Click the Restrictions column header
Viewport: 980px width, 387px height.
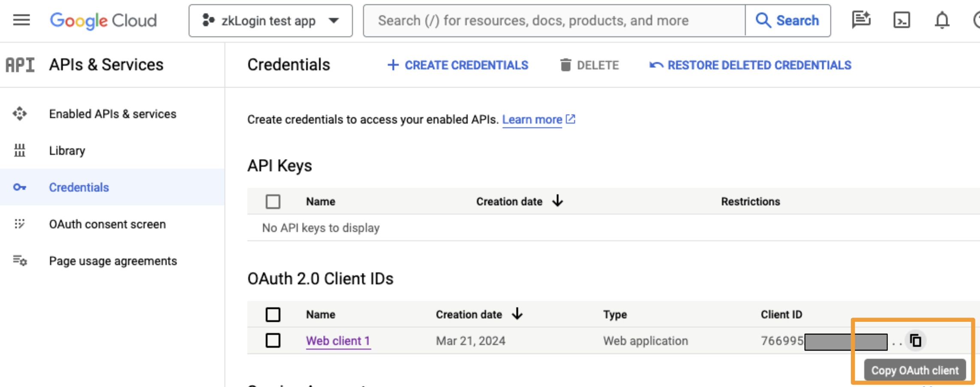[x=750, y=202]
